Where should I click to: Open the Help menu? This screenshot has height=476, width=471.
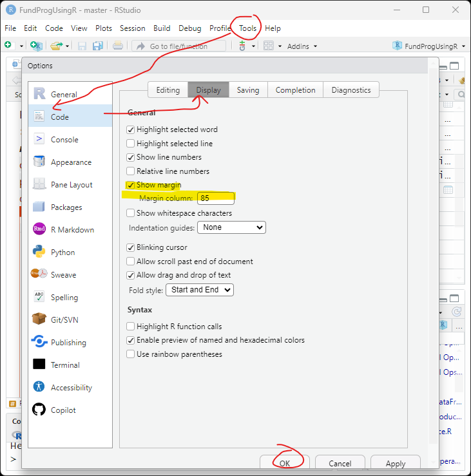[273, 28]
